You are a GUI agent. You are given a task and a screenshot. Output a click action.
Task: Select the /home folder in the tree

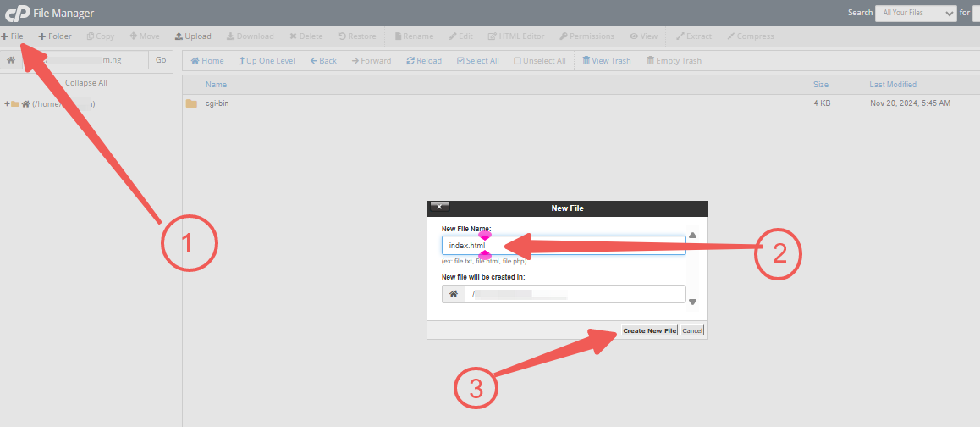(x=58, y=103)
